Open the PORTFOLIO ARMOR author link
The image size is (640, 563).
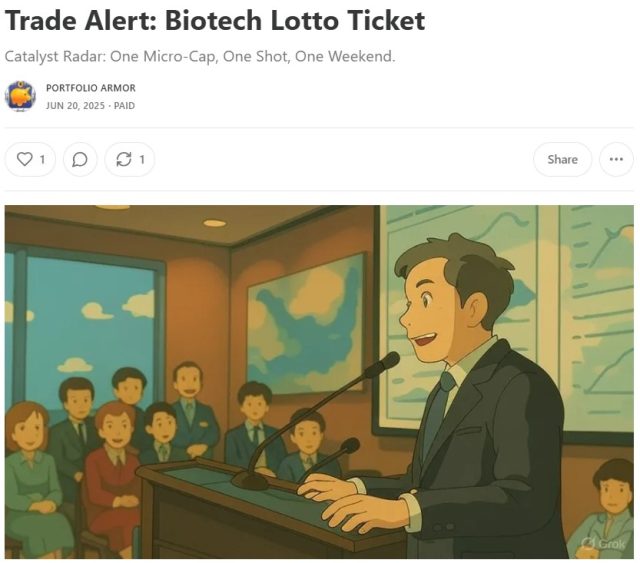91,88
